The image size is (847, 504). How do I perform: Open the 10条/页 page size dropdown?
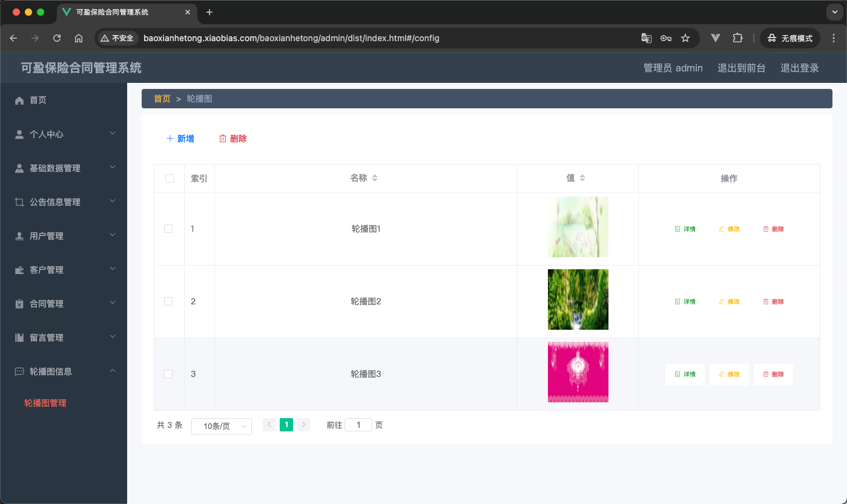tap(222, 426)
